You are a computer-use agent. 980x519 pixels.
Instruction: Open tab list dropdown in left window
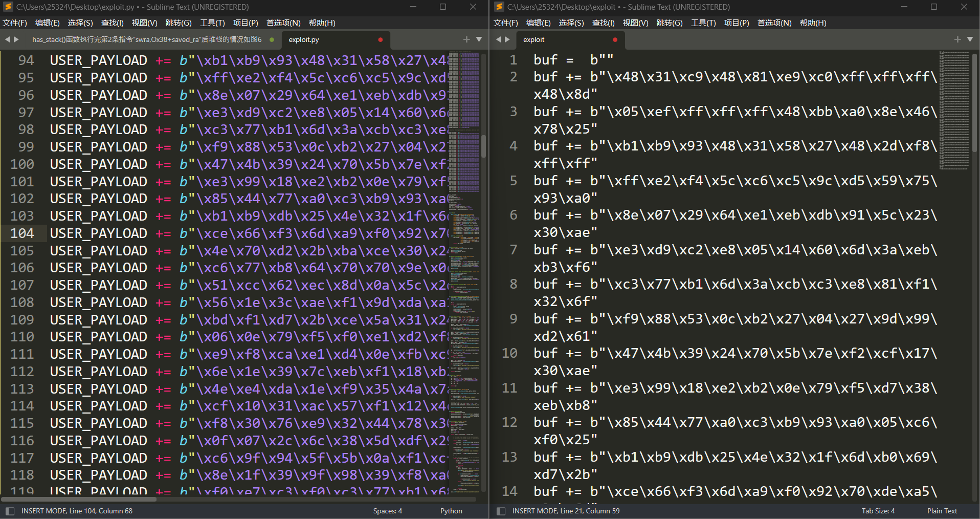(479, 39)
